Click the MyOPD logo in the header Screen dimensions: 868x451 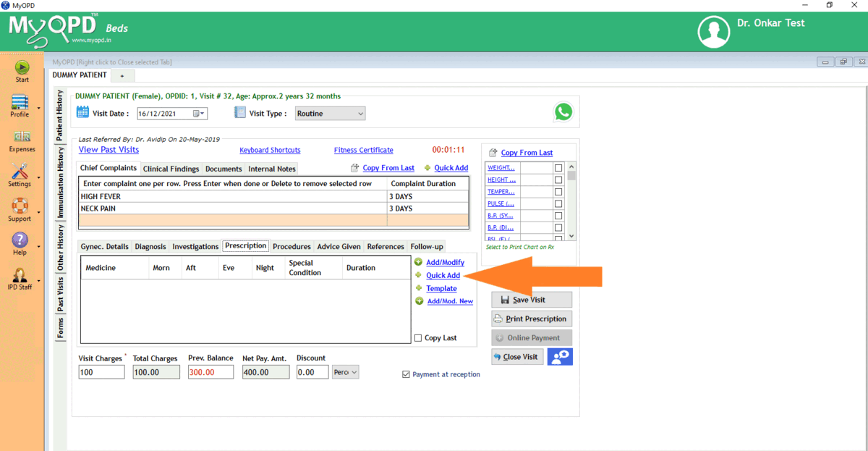pos(55,32)
